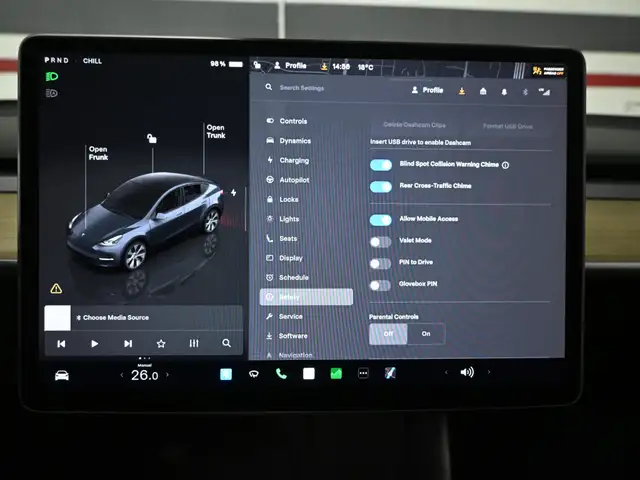Click Delete Dashcam Clips button
640x480 pixels.
pyautogui.click(x=414, y=125)
